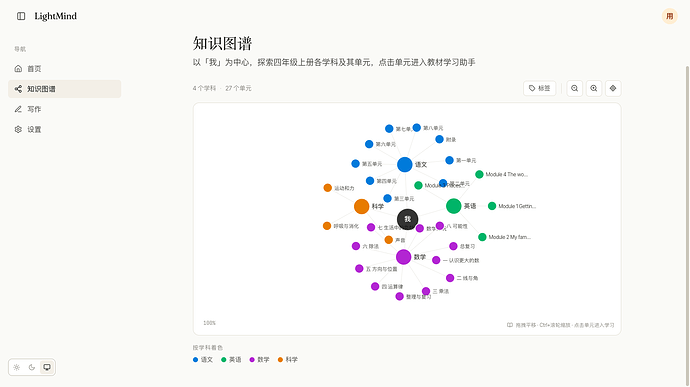Select 知识图谱 sidebar item

[x=65, y=89]
